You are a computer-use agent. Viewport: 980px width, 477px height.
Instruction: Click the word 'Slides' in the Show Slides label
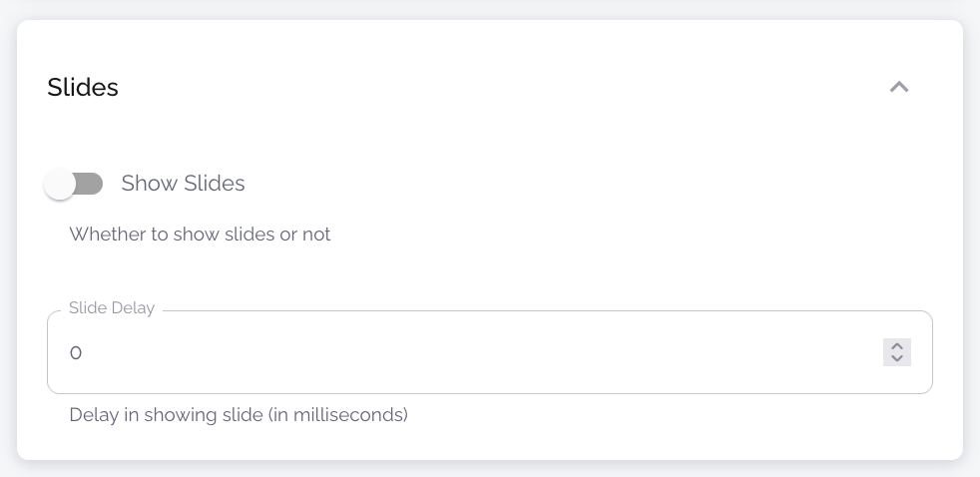pos(215,184)
